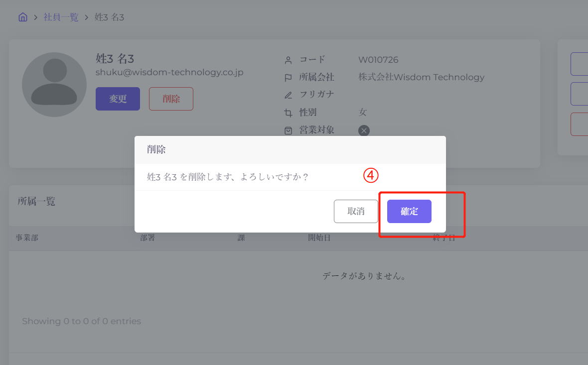Click the crop icon beside 性別
The image size is (588, 365).
point(288,113)
